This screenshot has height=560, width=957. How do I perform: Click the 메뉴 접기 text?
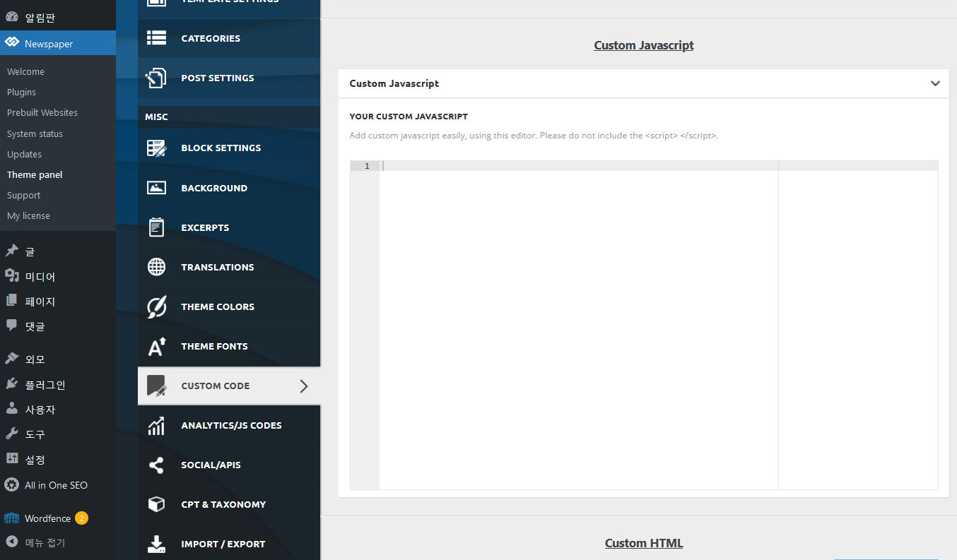[x=45, y=542]
